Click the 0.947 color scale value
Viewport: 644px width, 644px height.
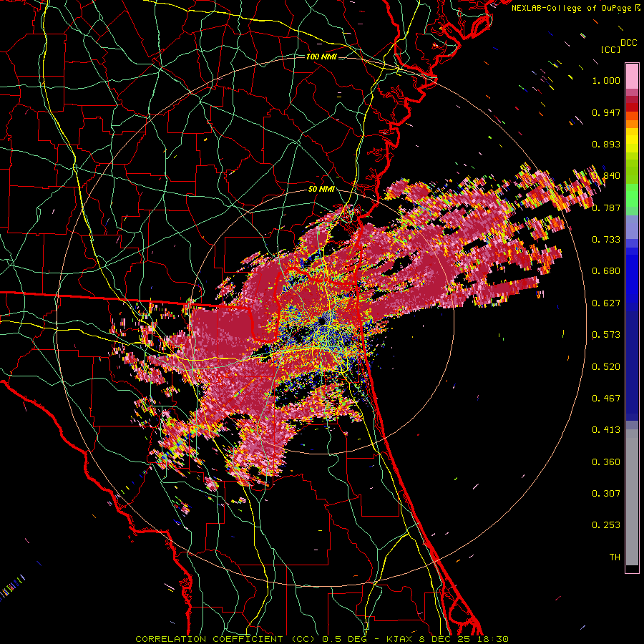click(x=606, y=112)
